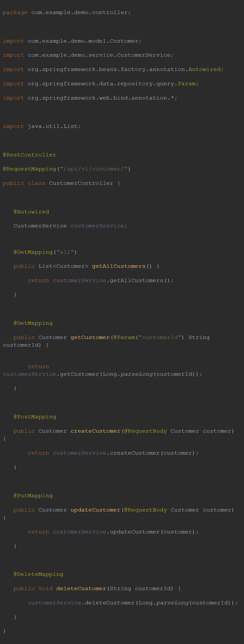Click the createCustomer method declaration name
Screen dimensions: 244x644
95,431
